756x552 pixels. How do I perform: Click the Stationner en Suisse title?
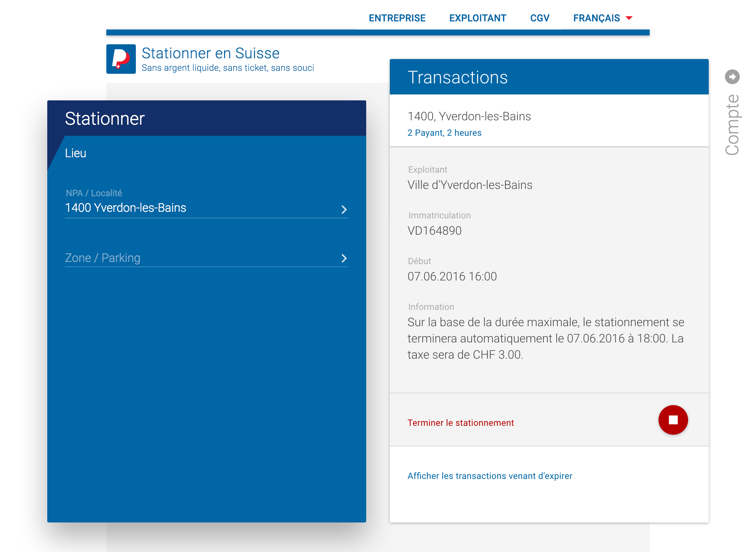[211, 53]
